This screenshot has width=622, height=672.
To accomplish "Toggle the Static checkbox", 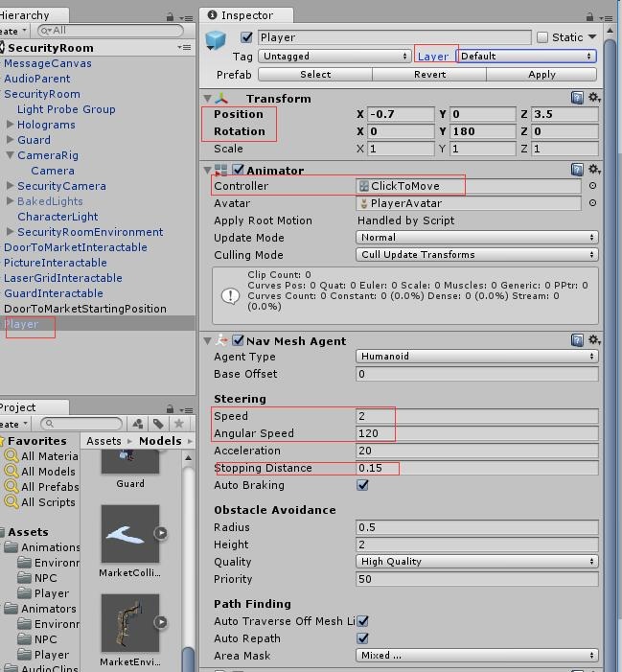I will [x=542, y=37].
